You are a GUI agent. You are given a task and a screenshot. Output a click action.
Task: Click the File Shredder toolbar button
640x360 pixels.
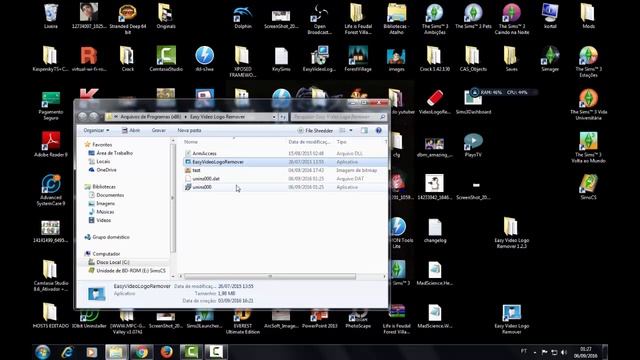[x=315, y=131]
